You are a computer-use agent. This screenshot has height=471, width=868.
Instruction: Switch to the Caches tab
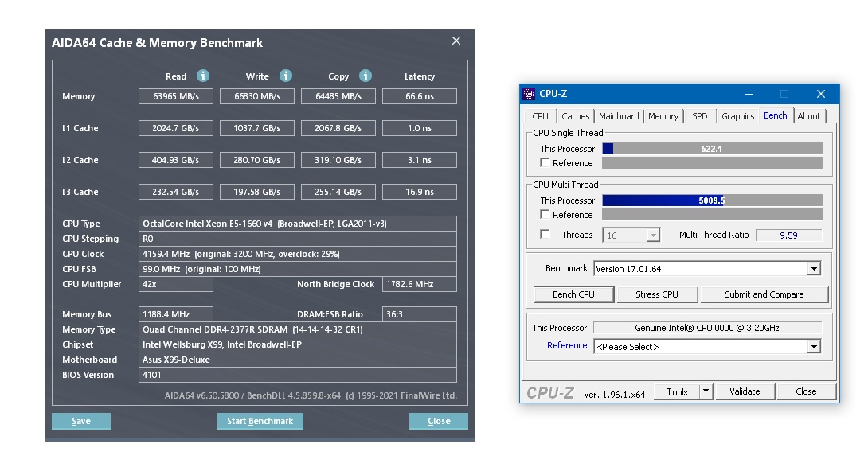click(575, 116)
